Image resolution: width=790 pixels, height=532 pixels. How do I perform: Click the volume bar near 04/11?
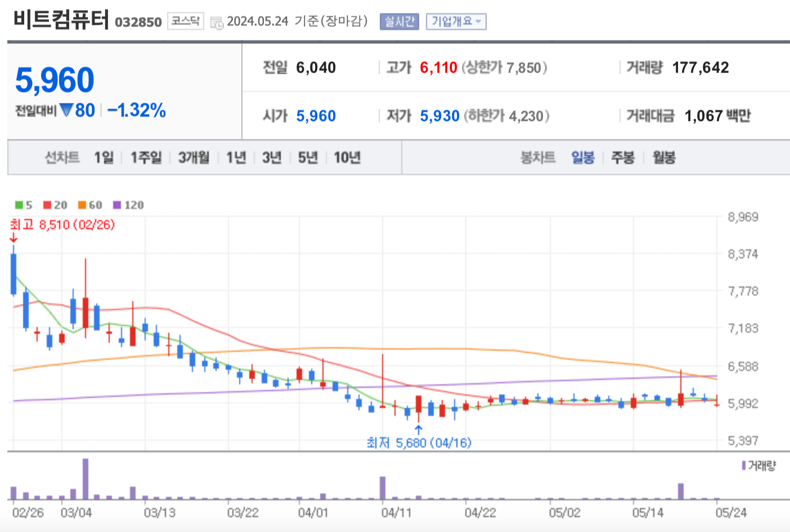383,488
